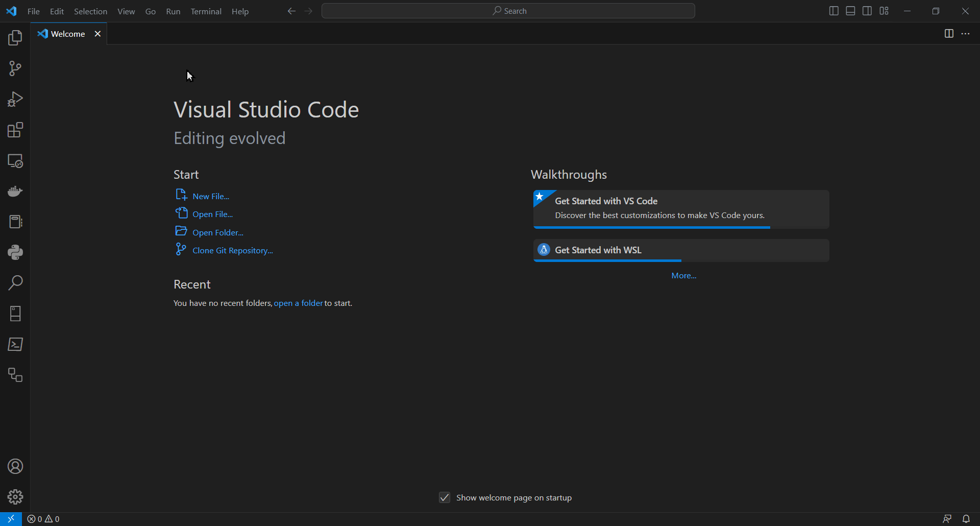Open the Docker view
Screen dimensions: 980x526
tap(15, 191)
